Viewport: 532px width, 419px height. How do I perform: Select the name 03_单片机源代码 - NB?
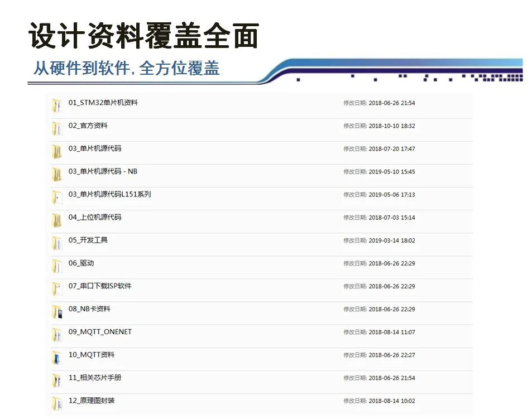pos(103,171)
